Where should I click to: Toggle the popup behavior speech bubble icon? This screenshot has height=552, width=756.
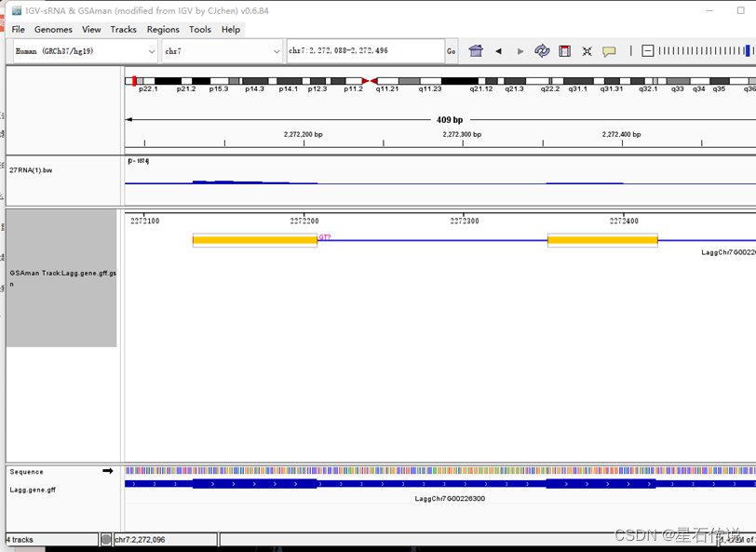click(609, 51)
